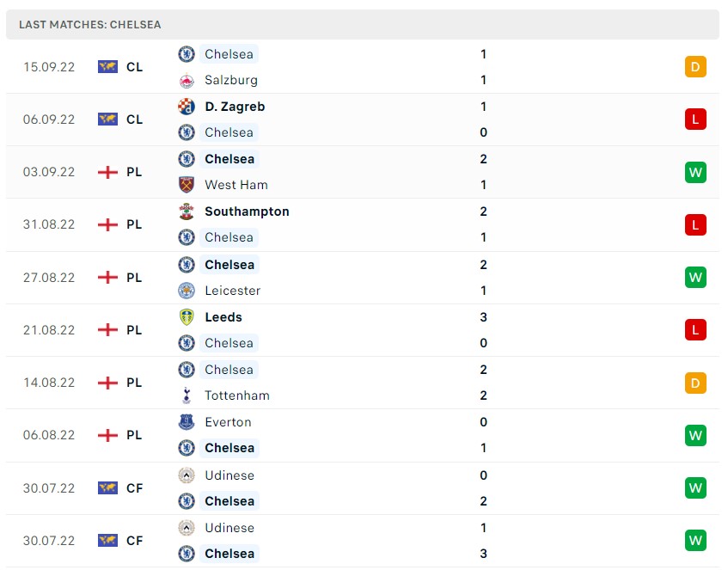Screen dimensions: 728x570
Task: Click the Leeds club crest icon
Action: click(187, 317)
